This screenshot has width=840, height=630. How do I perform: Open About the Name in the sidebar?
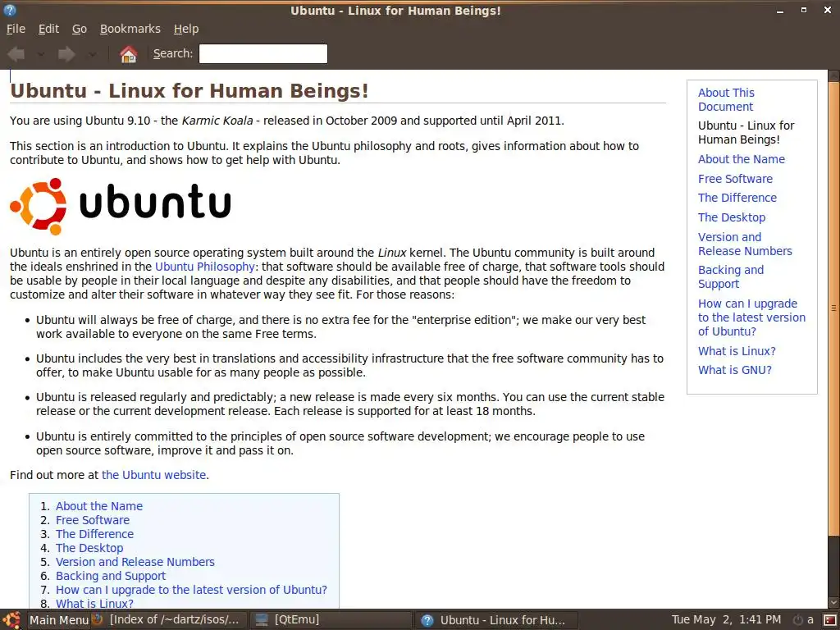coord(742,159)
